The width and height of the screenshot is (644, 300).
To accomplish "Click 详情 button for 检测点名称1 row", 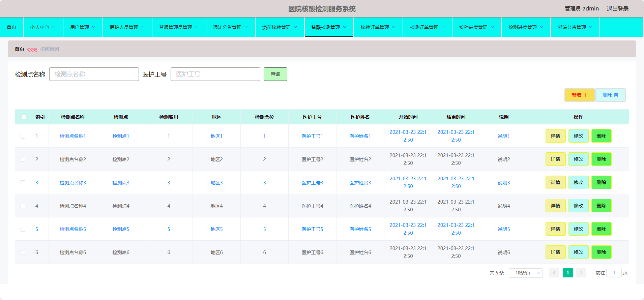I will [556, 136].
